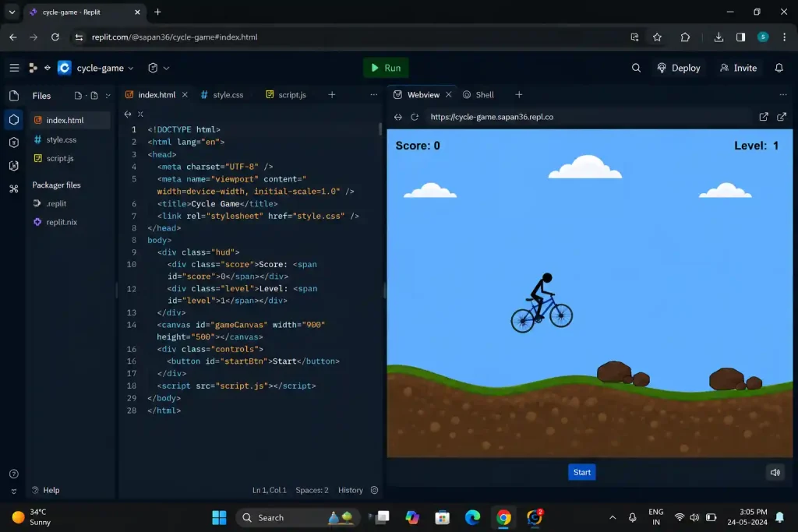798x532 pixels.
Task: Open webview devtools icon
Action: pyautogui.click(x=764, y=117)
